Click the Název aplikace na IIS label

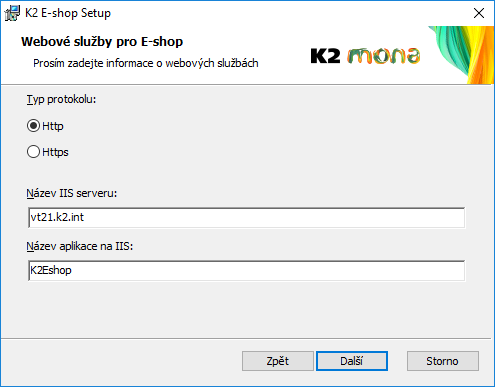pyautogui.click(x=80, y=246)
